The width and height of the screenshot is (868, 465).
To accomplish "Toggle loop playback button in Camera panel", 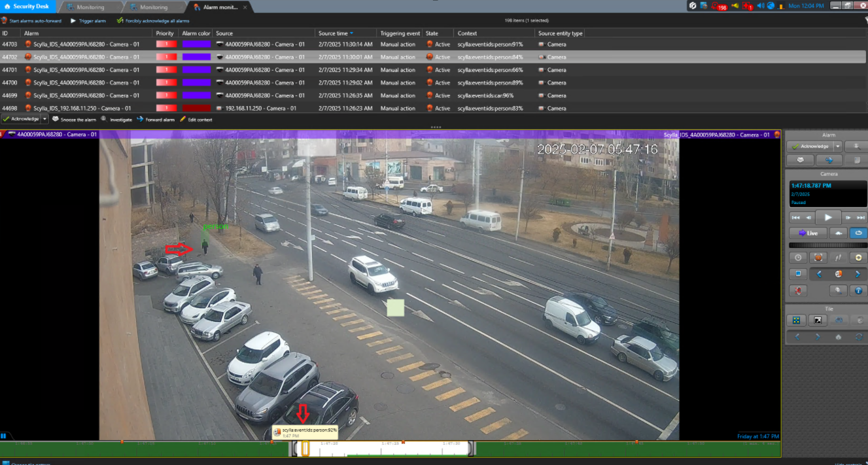I will coord(858,233).
